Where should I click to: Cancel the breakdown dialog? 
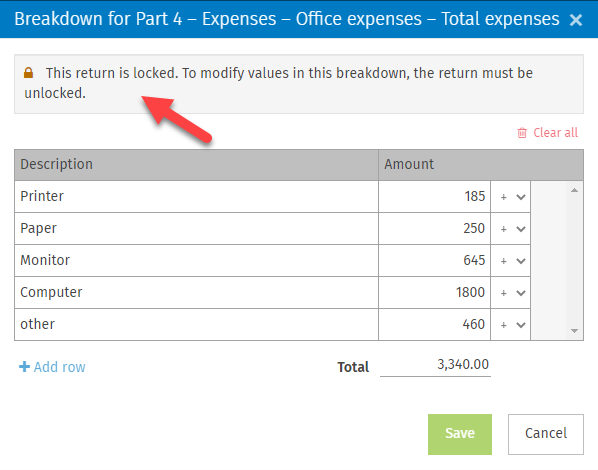(x=545, y=434)
